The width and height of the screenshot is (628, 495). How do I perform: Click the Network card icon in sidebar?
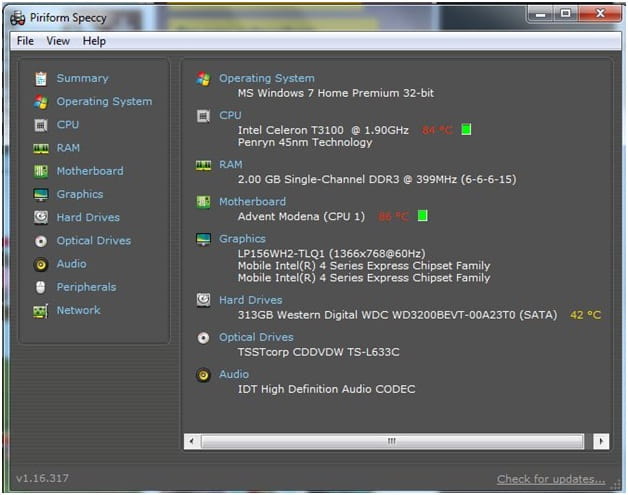(40, 311)
